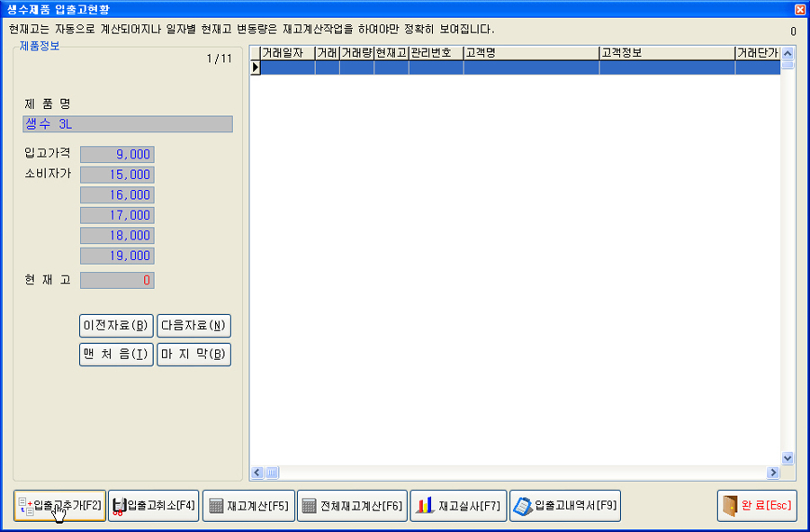Click the price field 19,000

[117, 256]
